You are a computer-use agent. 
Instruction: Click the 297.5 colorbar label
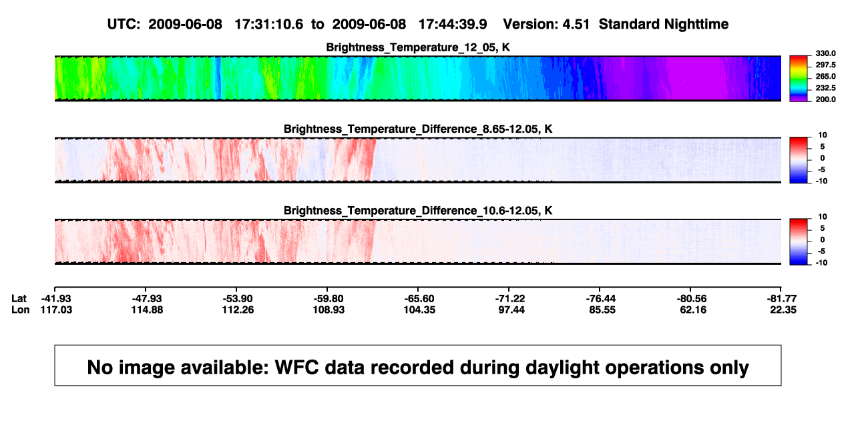826,65
